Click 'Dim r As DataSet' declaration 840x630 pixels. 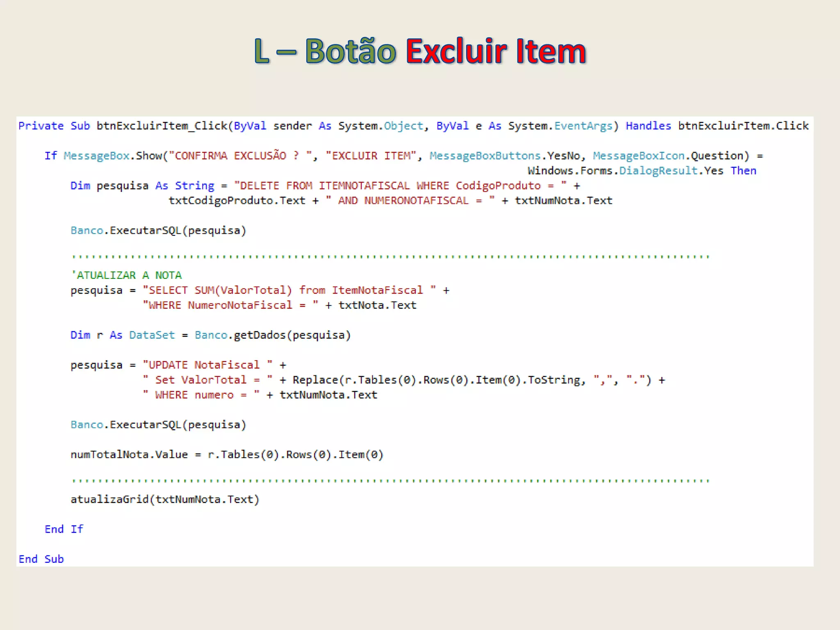pyautogui.click(x=123, y=335)
